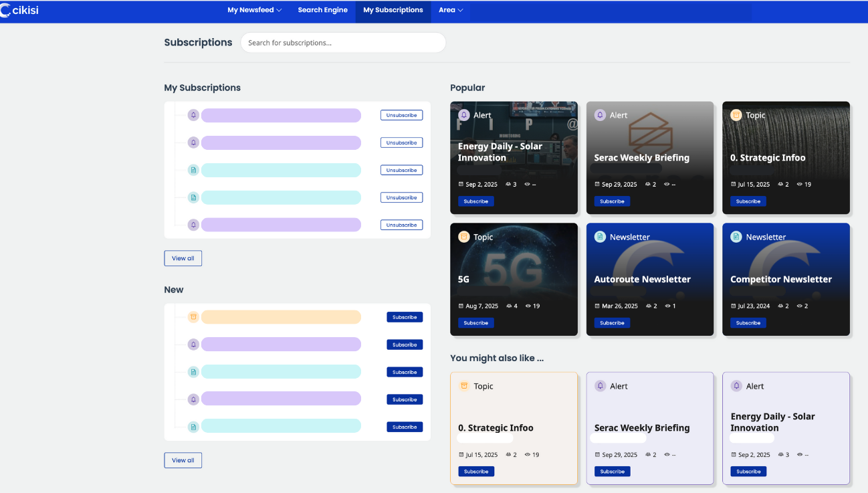Image resolution: width=868 pixels, height=493 pixels.
Task: Click View all under New section
Action: (x=183, y=460)
